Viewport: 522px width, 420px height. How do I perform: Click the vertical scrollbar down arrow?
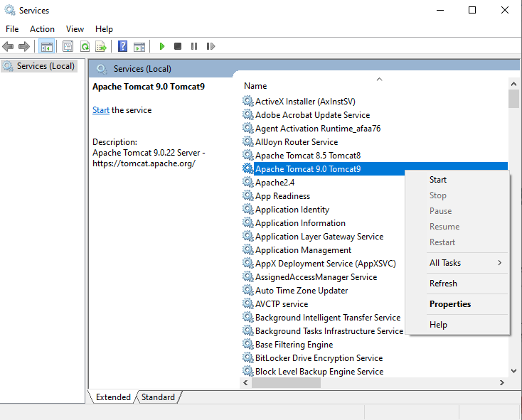513,371
